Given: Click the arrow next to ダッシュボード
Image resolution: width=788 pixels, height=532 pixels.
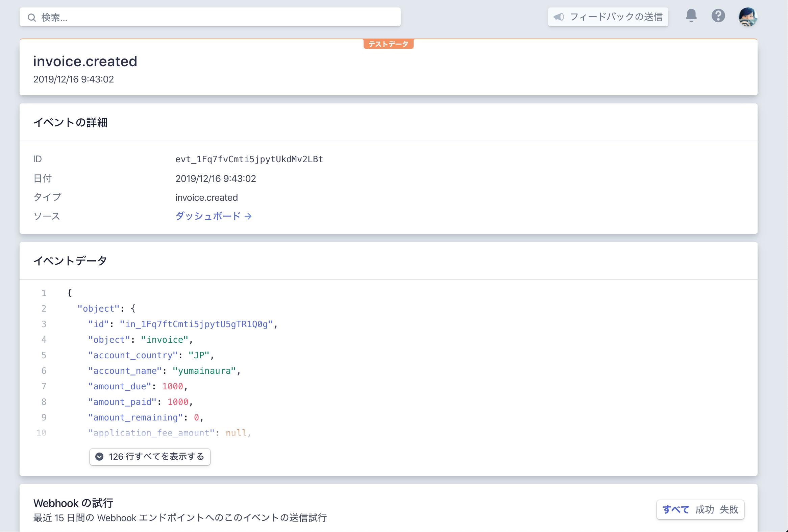Looking at the screenshot, I should (248, 216).
